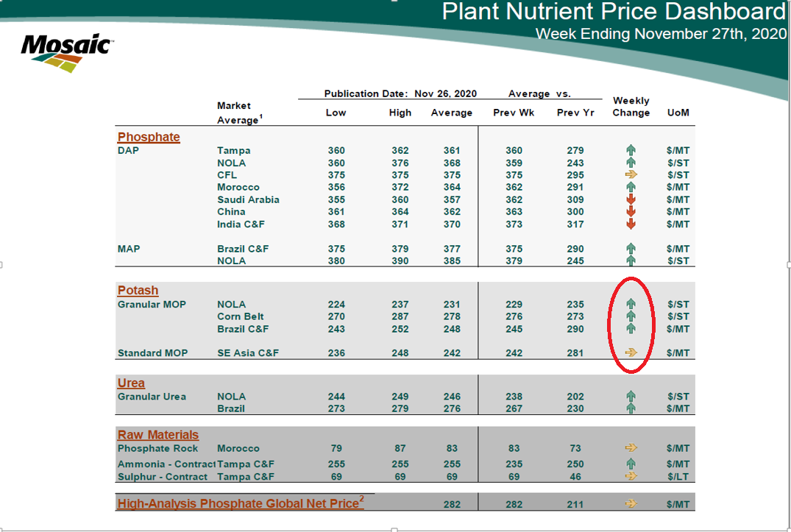The image size is (791, 532).
Task: Click the Plant Nutrient Price Dashboard title
Action: pyautogui.click(x=614, y=12)
